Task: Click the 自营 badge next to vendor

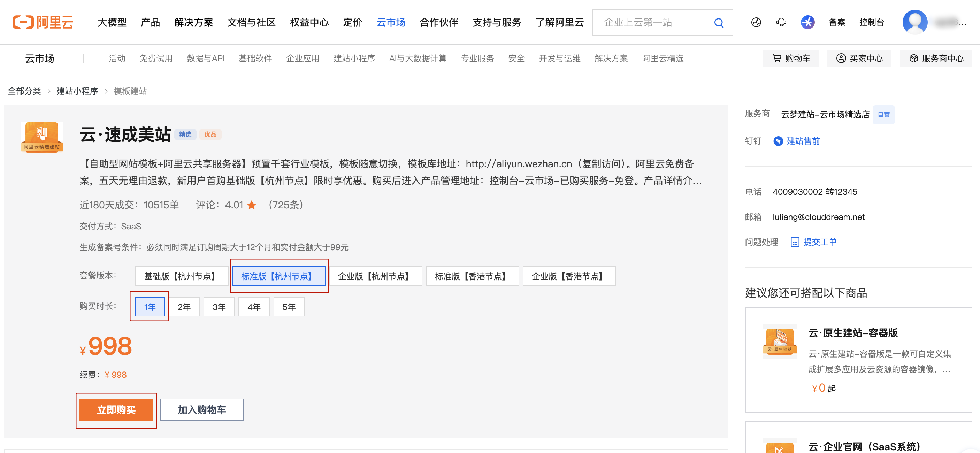Action: pyautogui.click(x=883, y=115)
